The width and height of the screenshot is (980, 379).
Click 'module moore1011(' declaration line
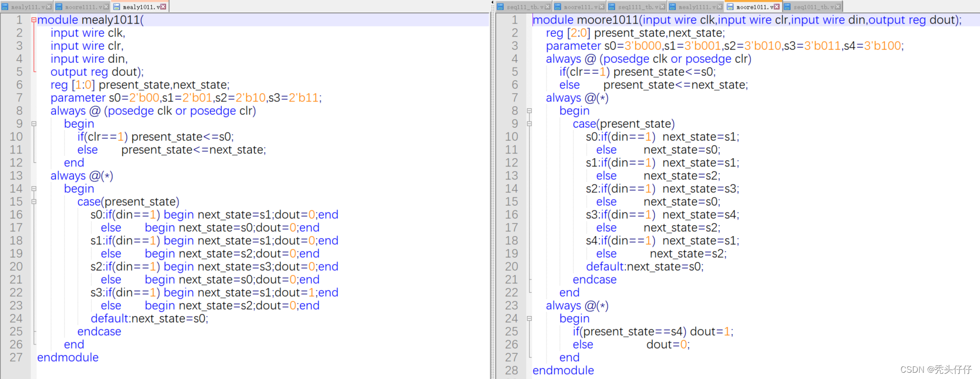(x=747, y=20)
